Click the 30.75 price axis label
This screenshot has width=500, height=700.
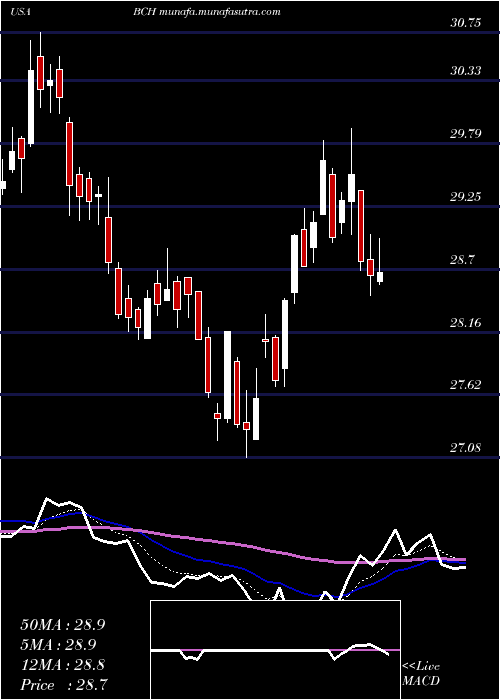click(x=466, y=23)
